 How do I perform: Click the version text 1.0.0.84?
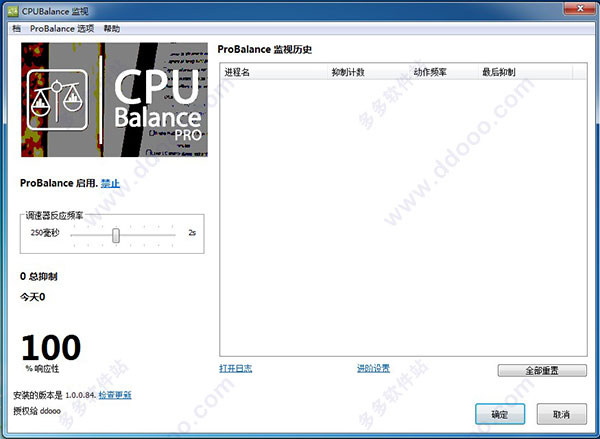coord(80,395)
